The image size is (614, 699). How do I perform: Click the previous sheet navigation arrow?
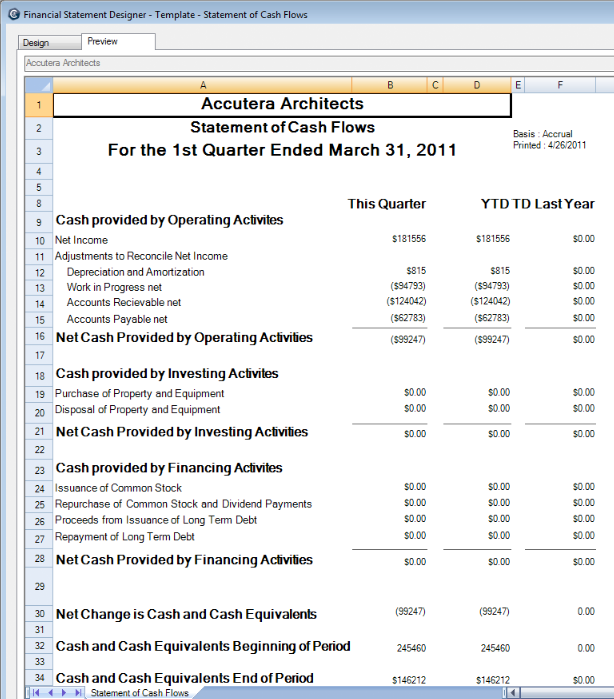pos(49,692)
